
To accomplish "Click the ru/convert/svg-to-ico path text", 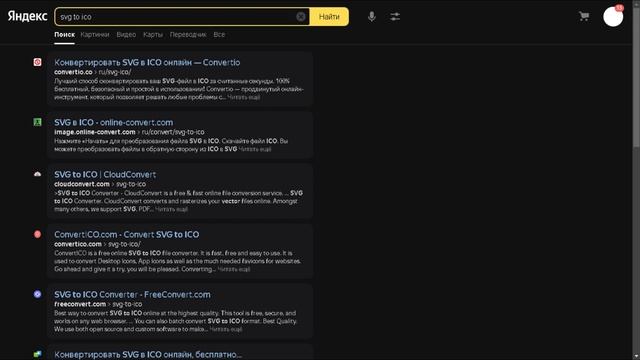I will click(173, 132).
